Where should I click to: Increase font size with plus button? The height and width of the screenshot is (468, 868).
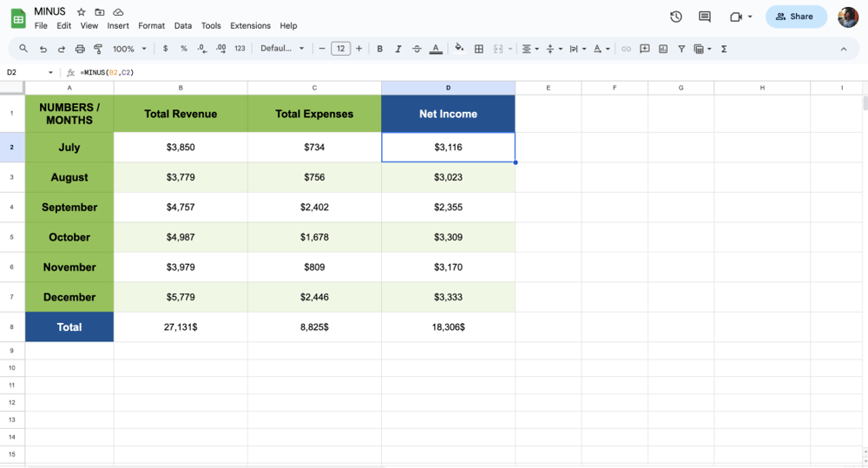359,49
